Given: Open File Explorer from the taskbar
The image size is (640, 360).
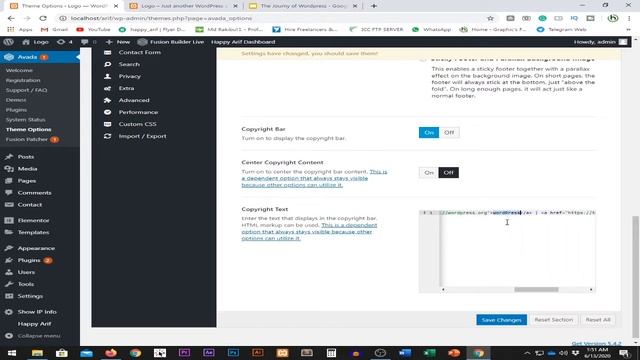Looking at the screenshot, I should [x=37, y=353].
